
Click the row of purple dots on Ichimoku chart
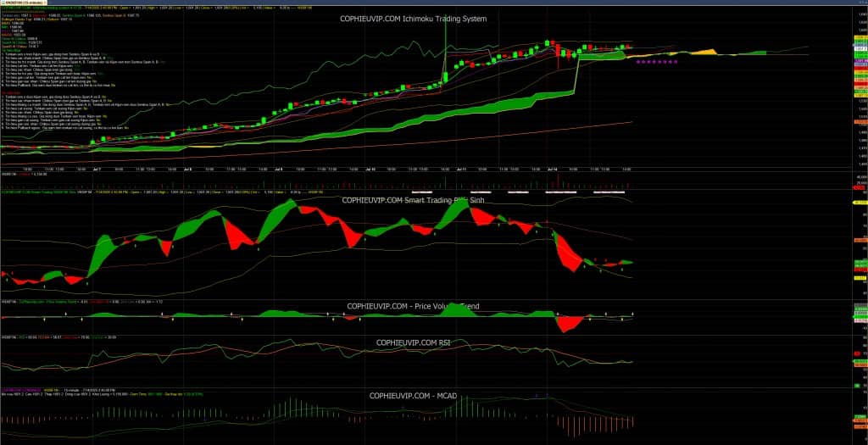[657, 62]
